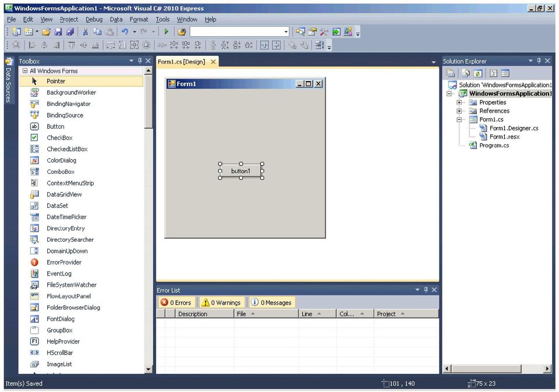This screenshot has width=559, height=392.
Task: Expand the Properties node in Solution Explorer
Action: pos(459,103)
